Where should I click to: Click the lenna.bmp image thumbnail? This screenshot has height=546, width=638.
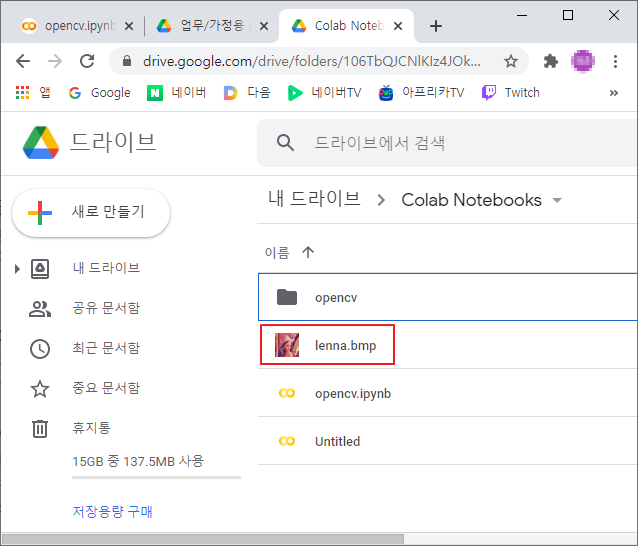(287, 345)
